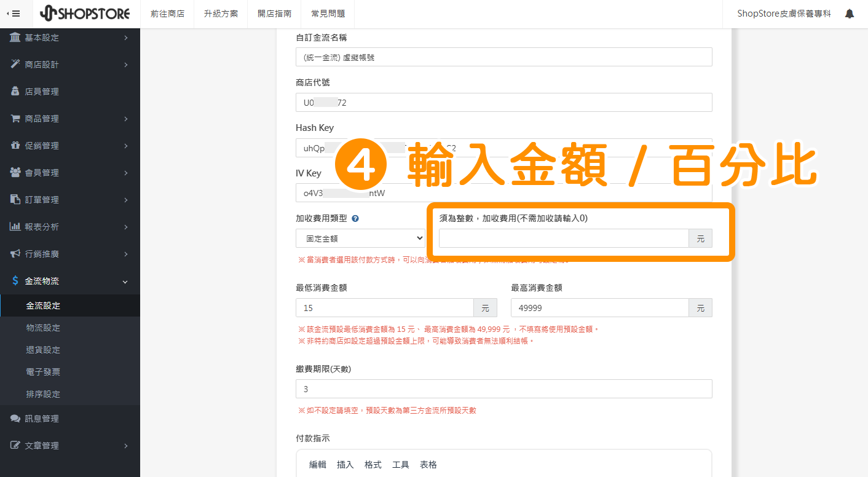Viewport: 868px width, 477px height.
Task: Collapse the 金流物流 sidebar section
Action: pyautogui.click(x=70, y=281)
